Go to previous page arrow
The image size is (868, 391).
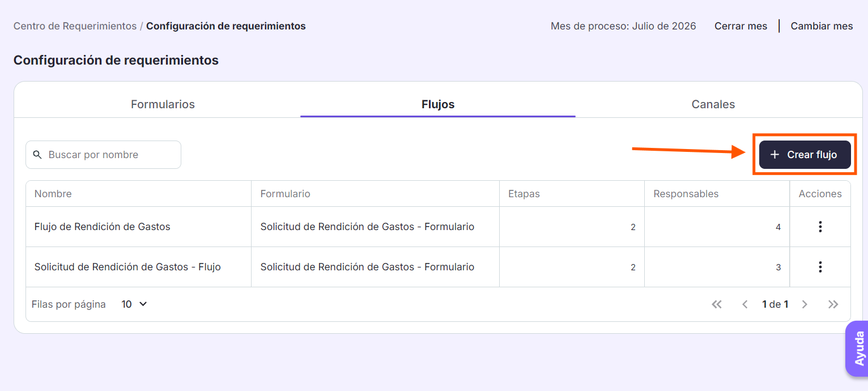click(x=745, y=304)
